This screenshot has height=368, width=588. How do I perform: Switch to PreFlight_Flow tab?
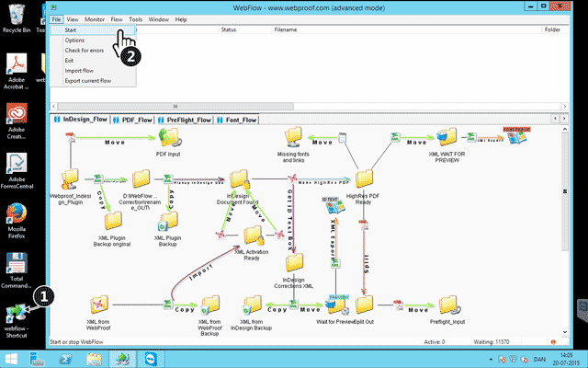[185, 120]
